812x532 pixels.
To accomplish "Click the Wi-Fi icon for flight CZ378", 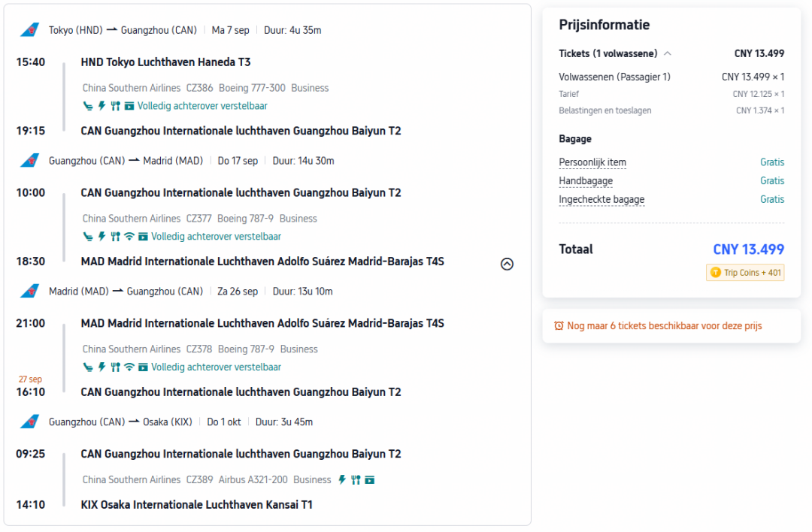I will click(x=129, y=367).
